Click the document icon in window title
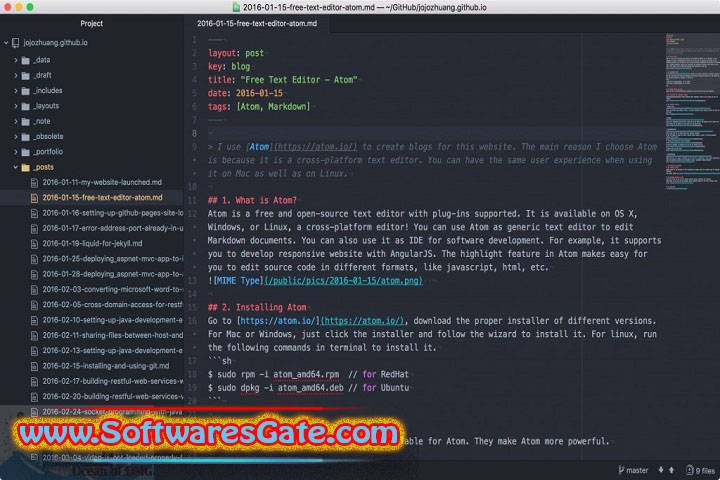Screen dimensions: 720x480 [x=236, y=7]
